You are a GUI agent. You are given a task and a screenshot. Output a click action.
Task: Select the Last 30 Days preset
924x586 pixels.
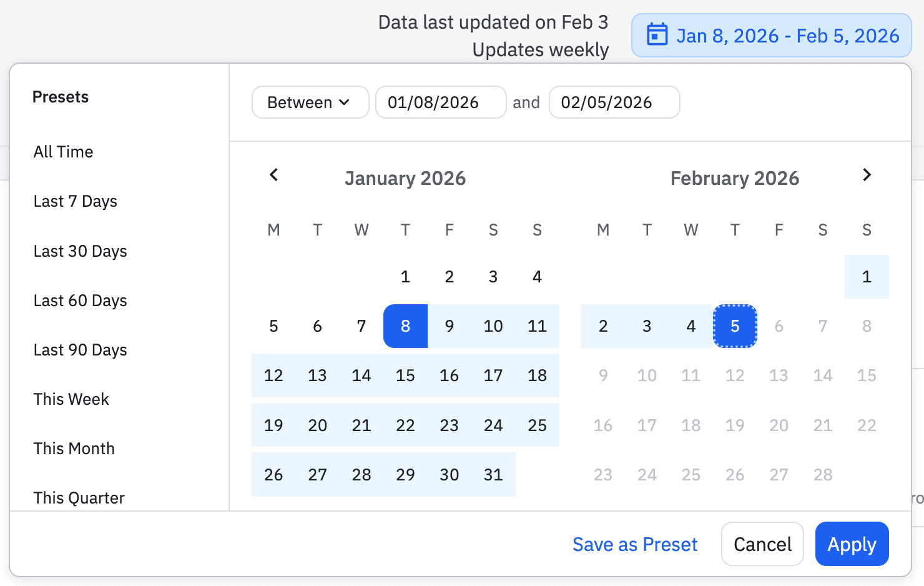point(80,251)
